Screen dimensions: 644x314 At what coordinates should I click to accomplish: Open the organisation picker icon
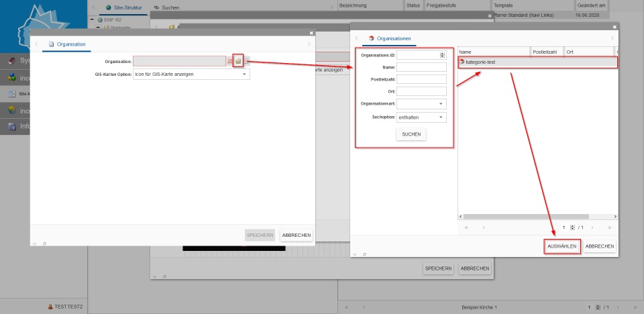pos(238,61)
